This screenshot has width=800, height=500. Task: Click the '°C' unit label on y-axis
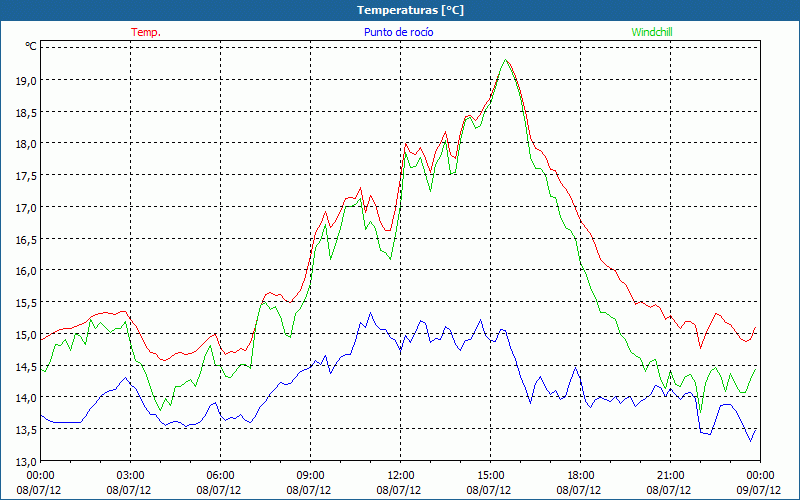click(31, 46)
